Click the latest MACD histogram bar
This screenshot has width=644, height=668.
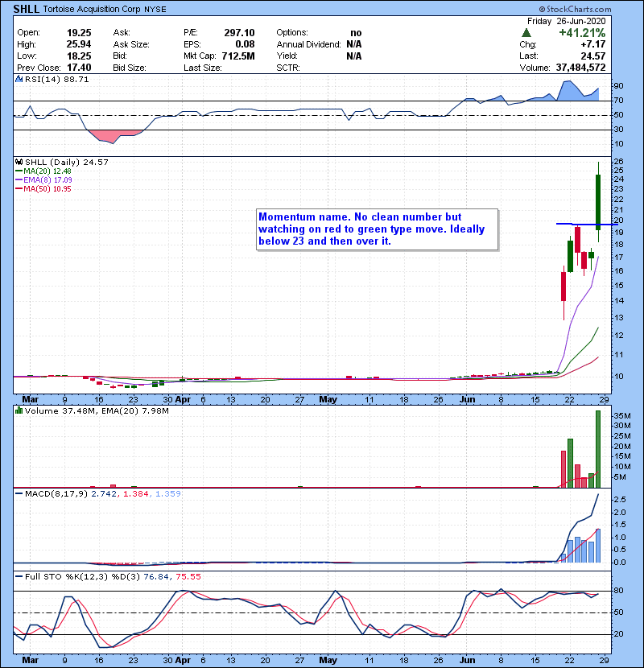598,546
